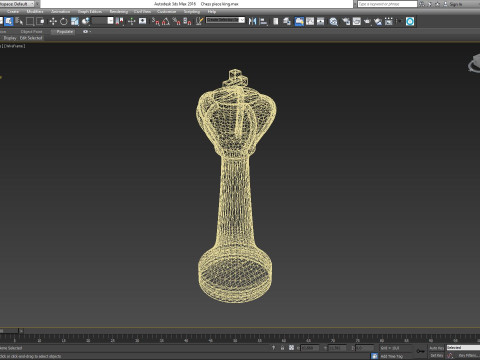Activate the Select and Move tool
The width and height of the screenshot is (480, 360).
53,21
